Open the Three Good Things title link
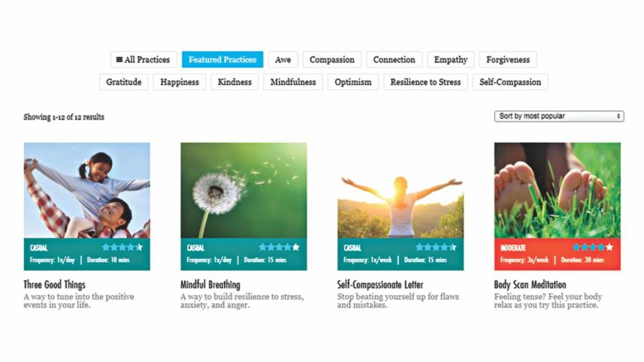Image resolution: width=644 pixels, height=362 pixels. [x=55, y=285]
